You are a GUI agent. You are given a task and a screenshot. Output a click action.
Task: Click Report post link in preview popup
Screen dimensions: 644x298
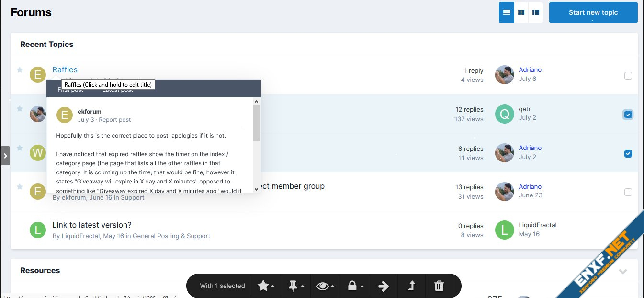pos(115,120)
